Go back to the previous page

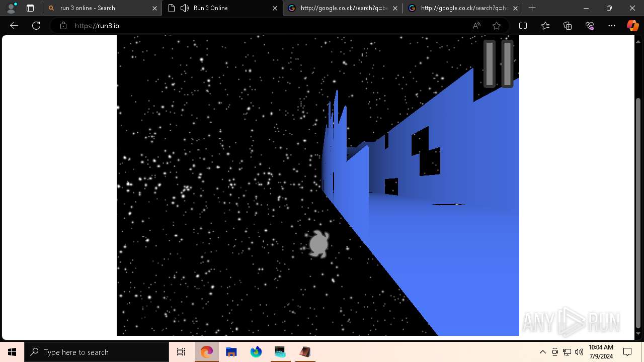(x=14, y=26)
